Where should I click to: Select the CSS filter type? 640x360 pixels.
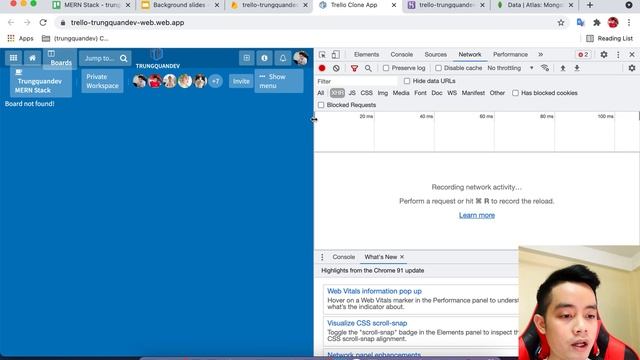(367, 93)
